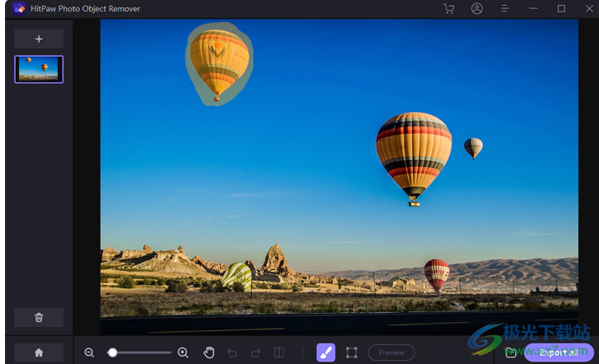
Task: Click the add image plus button
Action: (39, 39)
